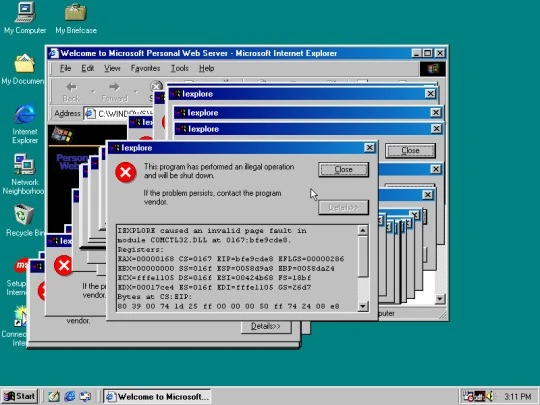The width and height of the screenshot is (540, 405).
Task: Open the Network Neighborhood desktop icon
Action: (23, 174)
